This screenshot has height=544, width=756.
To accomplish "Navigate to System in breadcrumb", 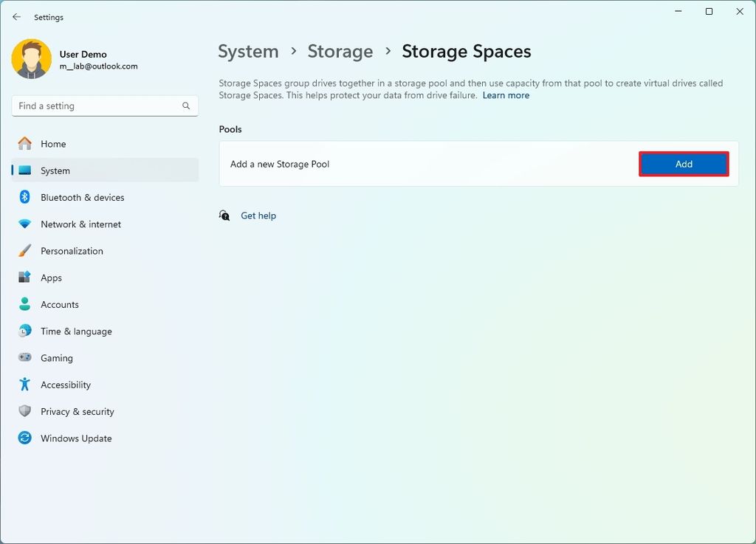I will tap(248, 52).
